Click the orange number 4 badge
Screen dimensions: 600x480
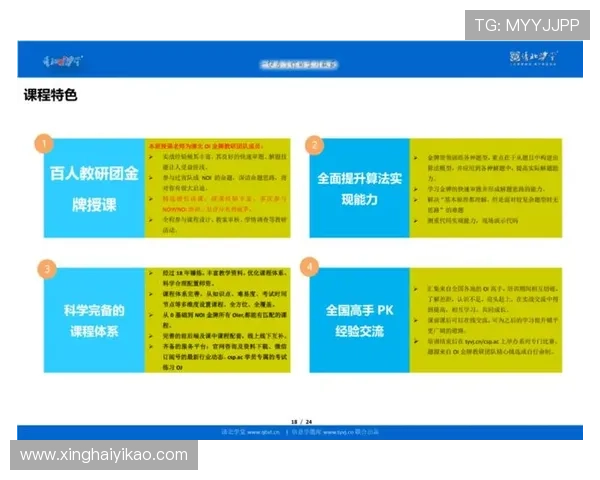pyautogui.click(x=310, y=267)
